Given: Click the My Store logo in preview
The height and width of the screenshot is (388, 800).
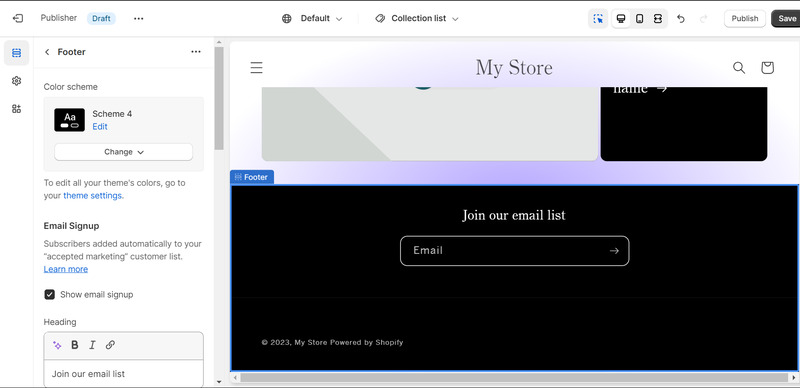Looking at the screenshot, I should coord(514,67).
